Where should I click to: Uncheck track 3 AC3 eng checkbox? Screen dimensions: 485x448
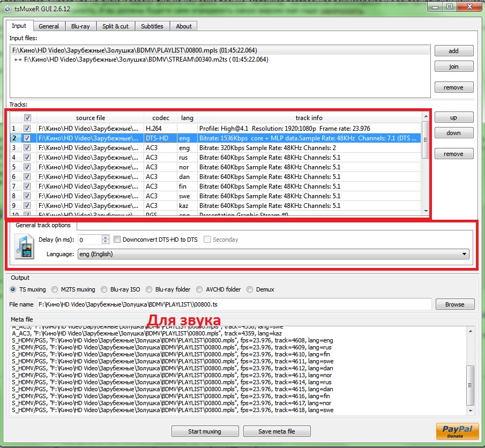coord(27,148)
